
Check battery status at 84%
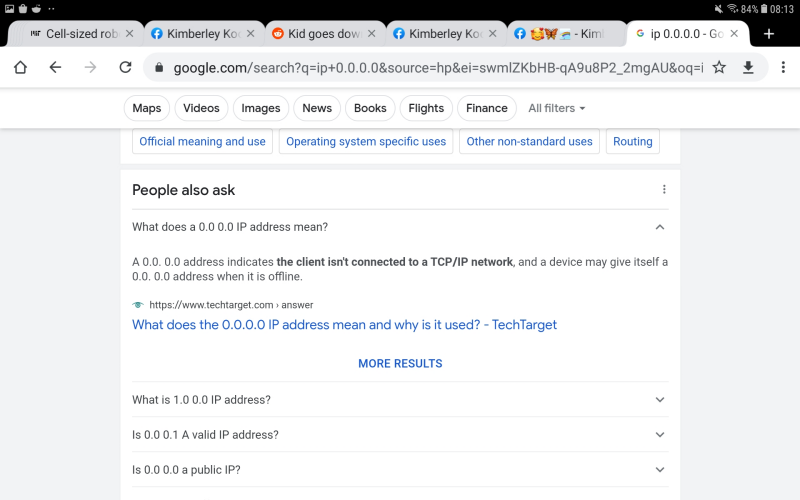point(754,9)
